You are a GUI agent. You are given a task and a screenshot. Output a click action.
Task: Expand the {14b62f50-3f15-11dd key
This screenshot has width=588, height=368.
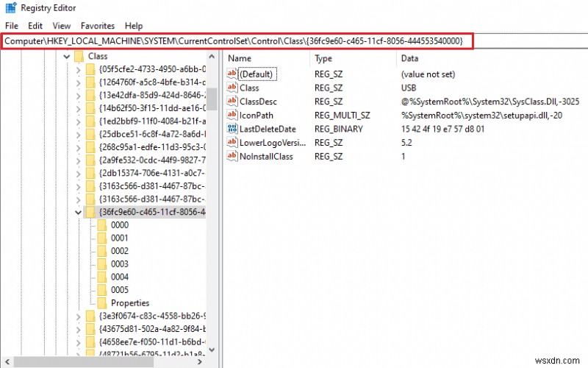tap(78, 109)
